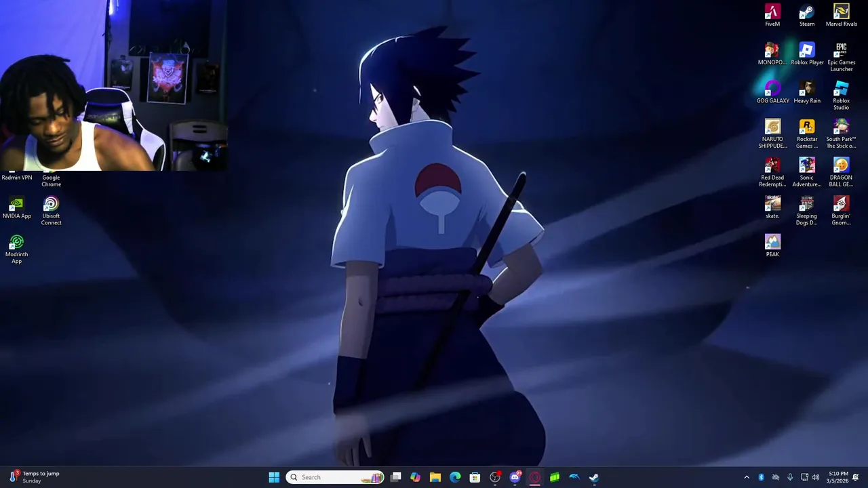Select the Red Dead Redemption shortcut
The height and width of the screenshot is (488, 868).
tap(772, 173)
